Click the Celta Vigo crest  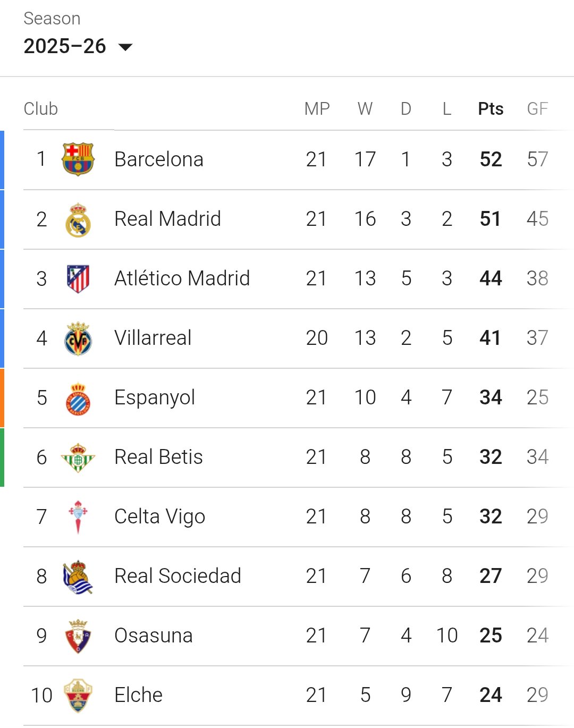coord(78,517)
